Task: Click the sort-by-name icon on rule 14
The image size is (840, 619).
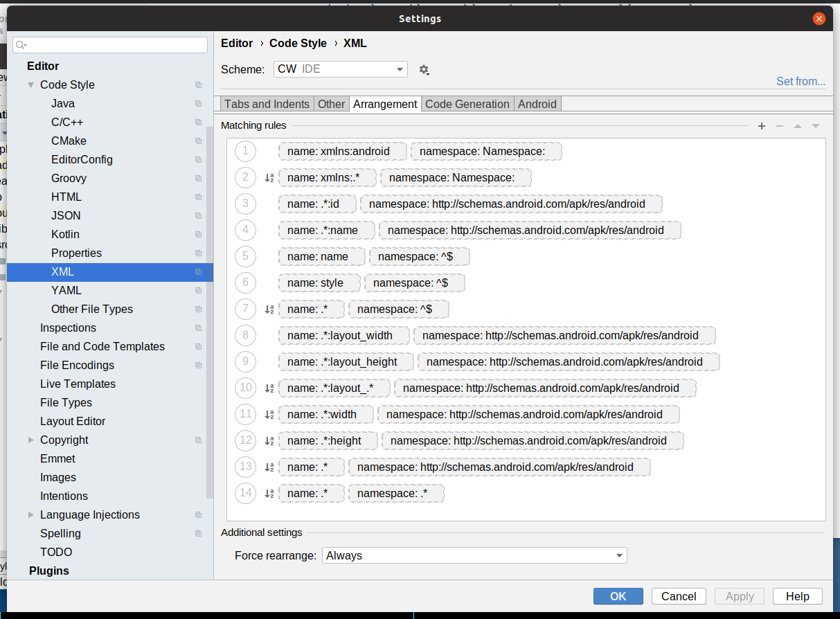Action: coord(269,494)
